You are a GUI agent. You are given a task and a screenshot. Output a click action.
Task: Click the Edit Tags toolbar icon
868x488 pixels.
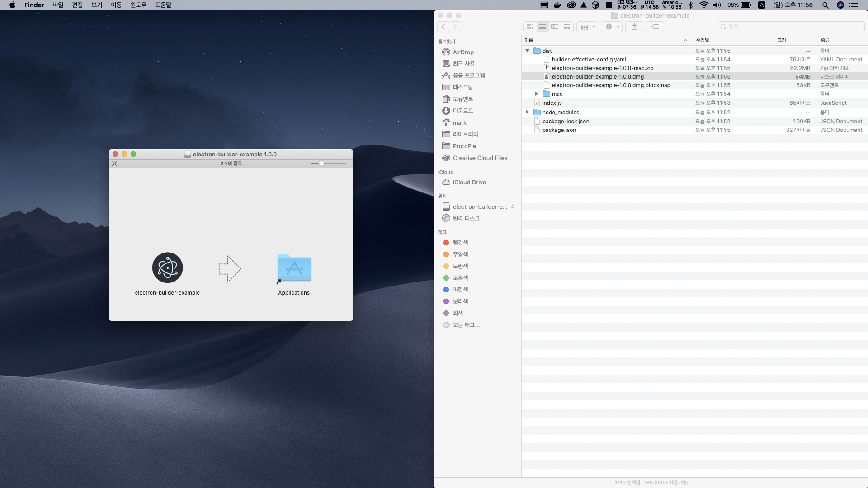click(x=655, y=27)
